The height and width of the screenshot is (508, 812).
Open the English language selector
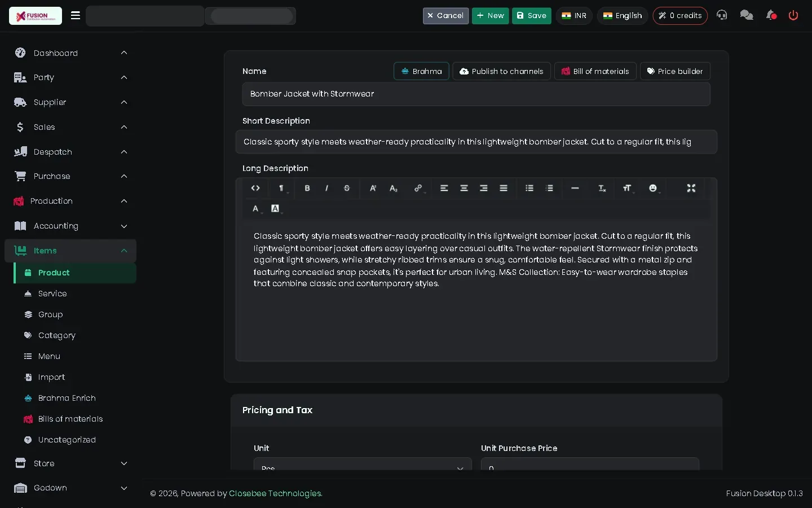tap(623, 16)
